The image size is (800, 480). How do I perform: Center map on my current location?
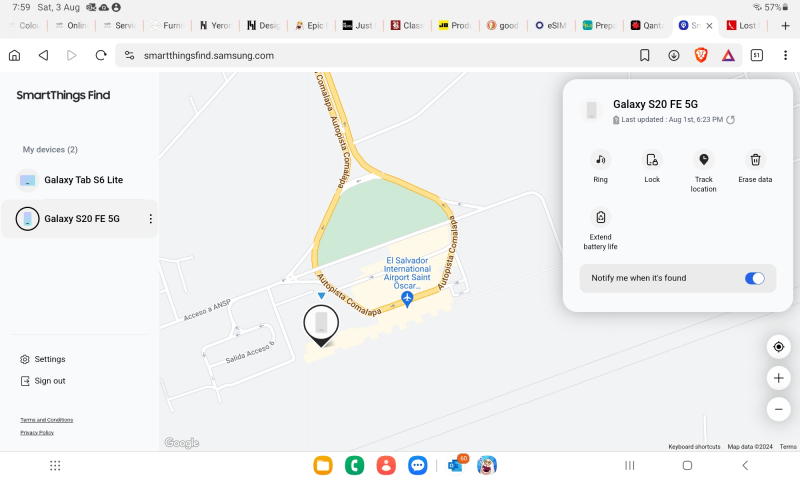coord(779,347)
